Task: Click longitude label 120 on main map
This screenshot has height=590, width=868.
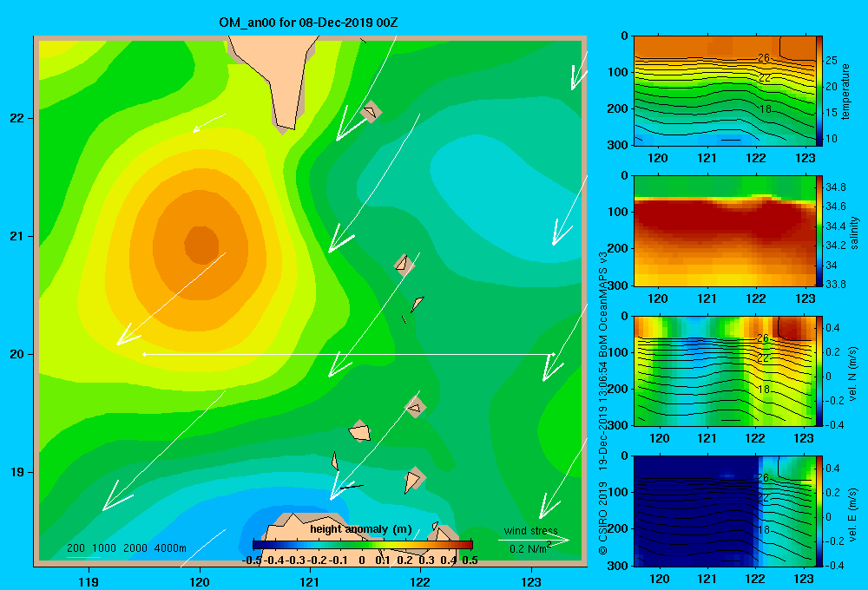Action: point(200,581)
